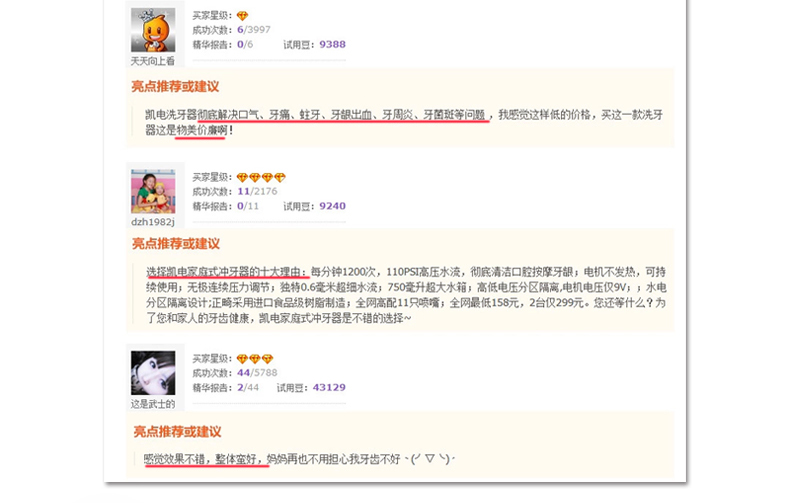Click fourth diamond icon in dzh1982j rating
Viewport: 790px width, 503px height.
click(x=280, y=177)
